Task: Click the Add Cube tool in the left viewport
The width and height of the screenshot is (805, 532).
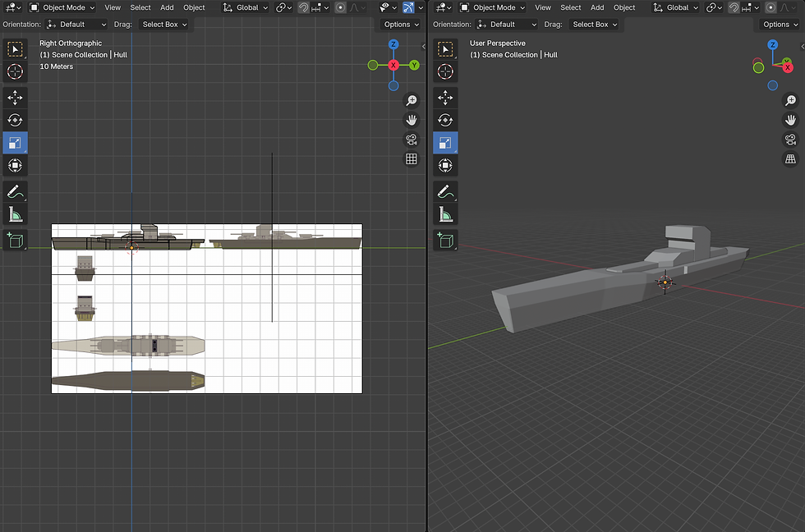Action: pos(15,240)
